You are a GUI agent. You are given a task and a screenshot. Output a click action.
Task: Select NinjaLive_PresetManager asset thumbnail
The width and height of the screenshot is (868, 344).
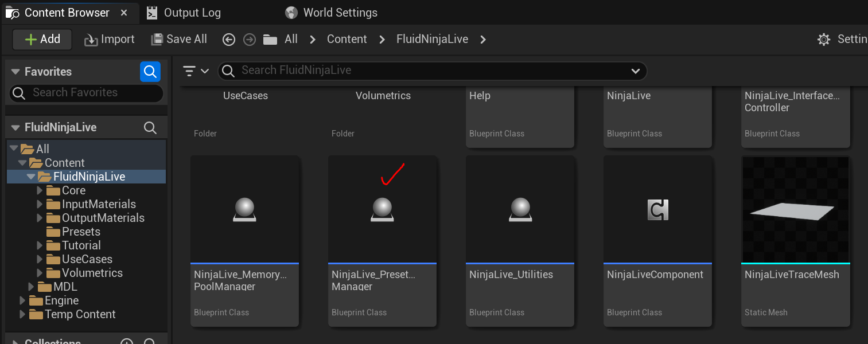(x=383, y=209)
